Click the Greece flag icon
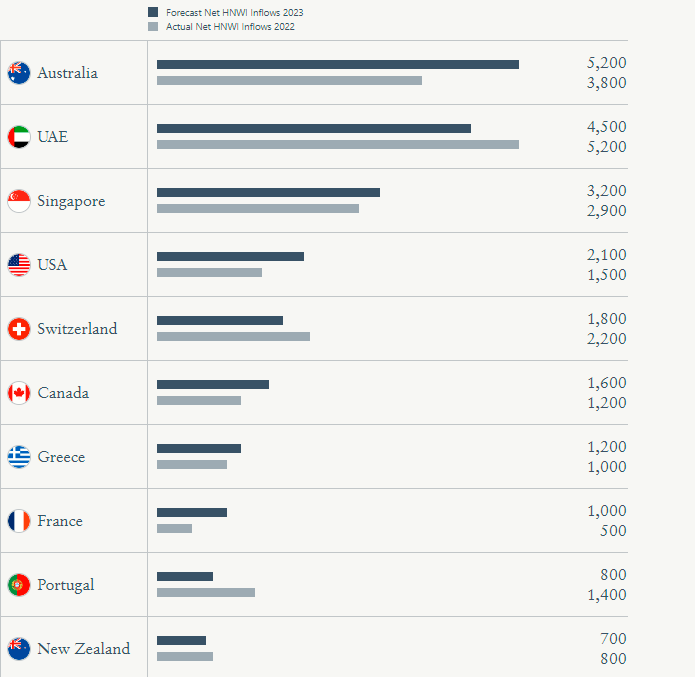This screenshot has width=695, height=677. point(19,457)
